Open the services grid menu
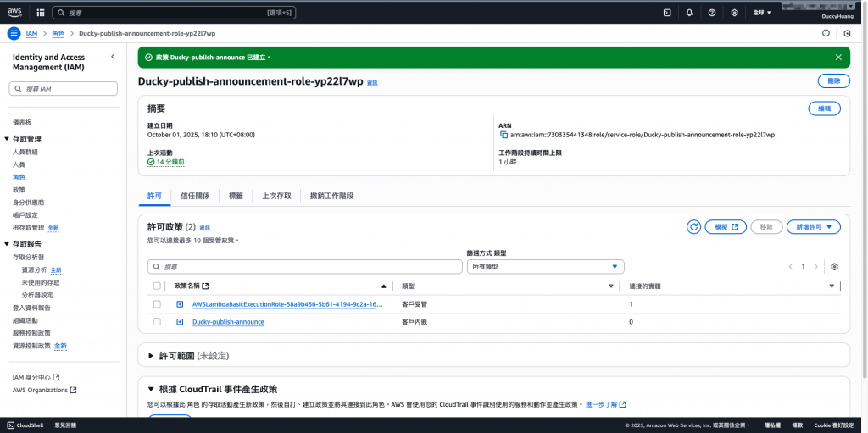Screen dimensions: 868x433 (x=41, y=12)
